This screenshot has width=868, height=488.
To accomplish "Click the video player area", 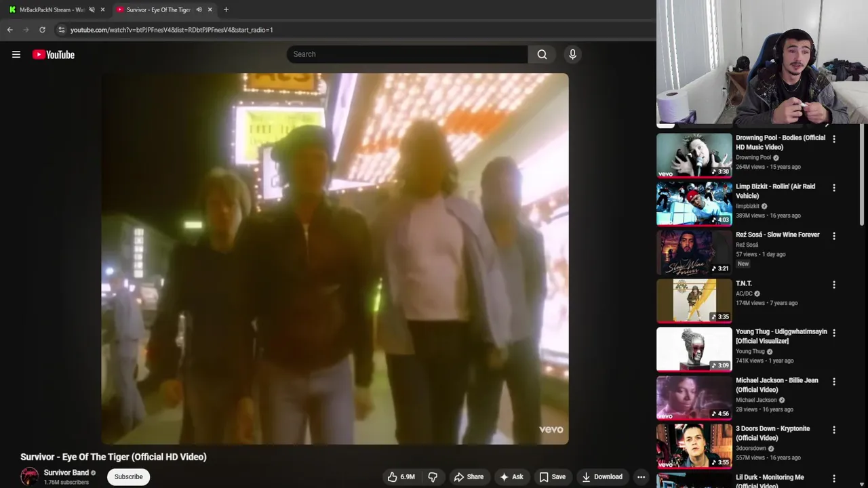I will pyautogui.click(x=335, y=259).
